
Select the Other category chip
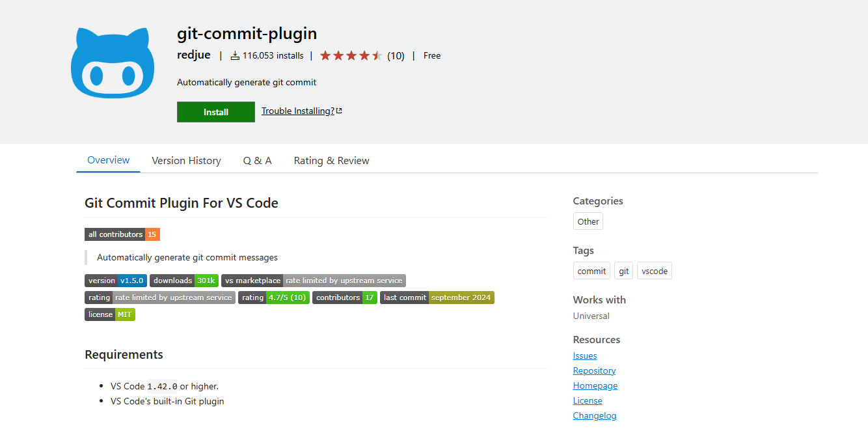pos(588,221)
